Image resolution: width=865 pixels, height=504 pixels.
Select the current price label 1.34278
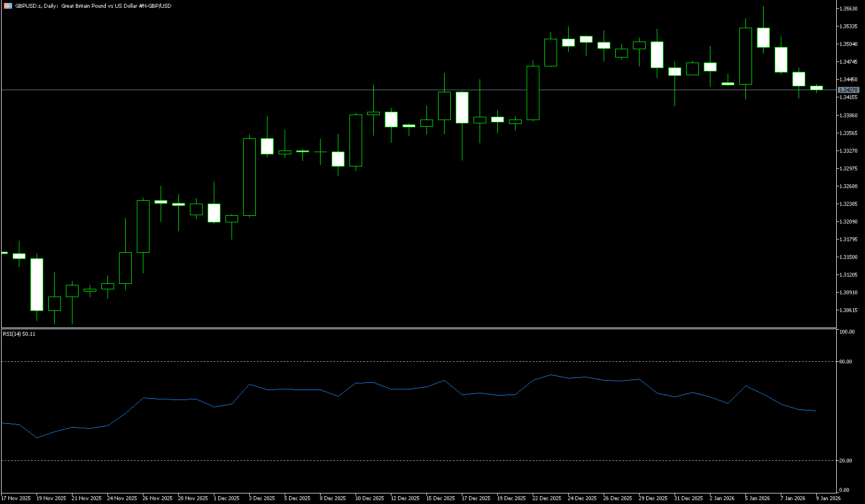click(848, 90)
